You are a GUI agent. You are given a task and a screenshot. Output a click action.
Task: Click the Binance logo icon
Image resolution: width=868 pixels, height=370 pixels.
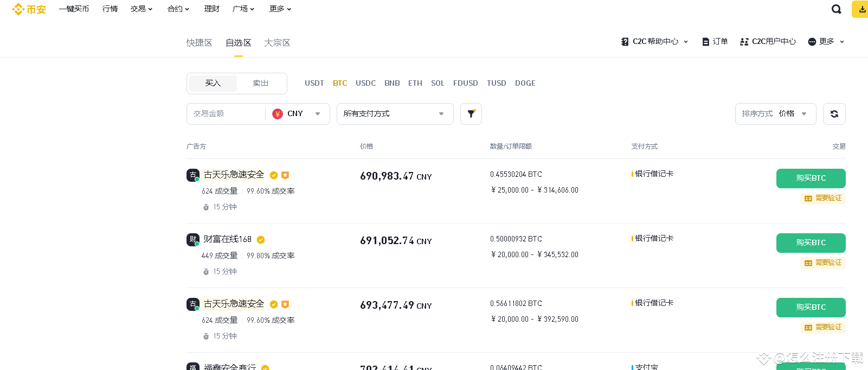click(x=18, y=9)
